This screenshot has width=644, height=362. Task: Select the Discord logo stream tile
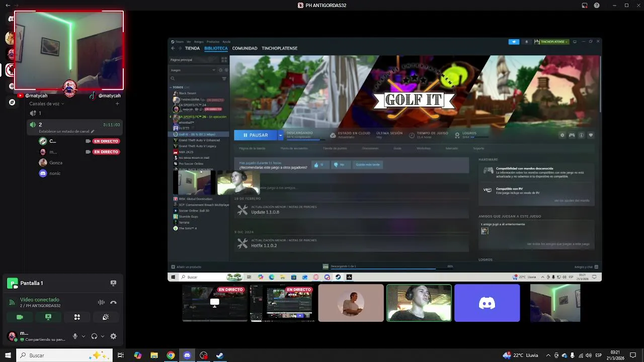[487, 303]
